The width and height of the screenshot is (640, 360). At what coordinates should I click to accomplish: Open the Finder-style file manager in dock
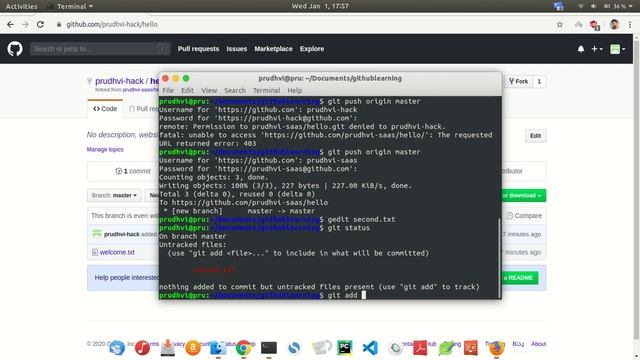pos(218,348)
